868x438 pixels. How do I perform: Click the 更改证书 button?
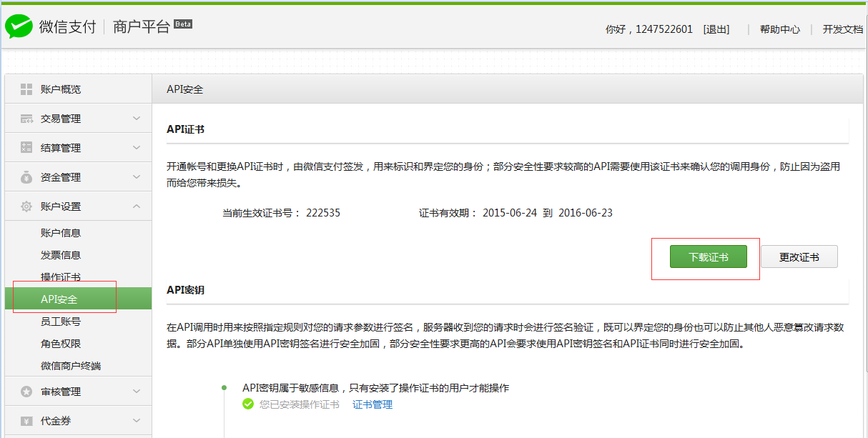coord(799,257)
